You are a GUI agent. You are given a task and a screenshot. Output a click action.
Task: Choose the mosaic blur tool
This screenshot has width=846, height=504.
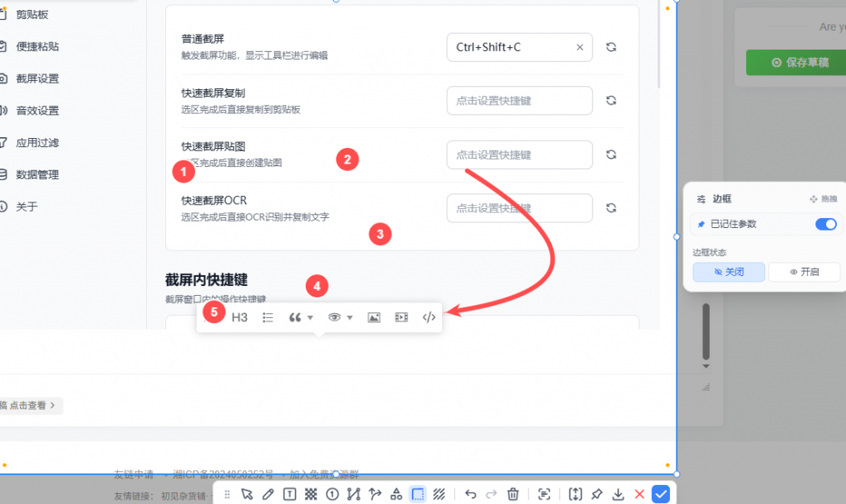[311, 494]
